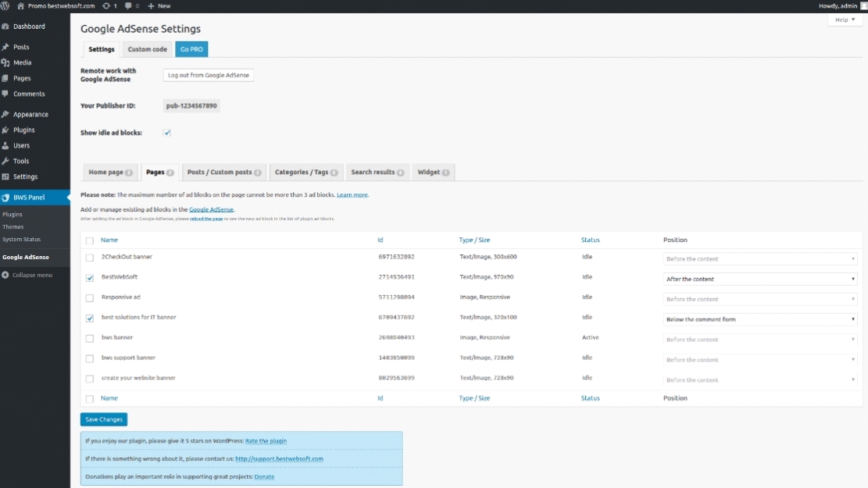Image resolution: width=868 pixels, height=488 pixels.
Task: Open Themes in BWS Panel submenu
Action: [13, 227]
